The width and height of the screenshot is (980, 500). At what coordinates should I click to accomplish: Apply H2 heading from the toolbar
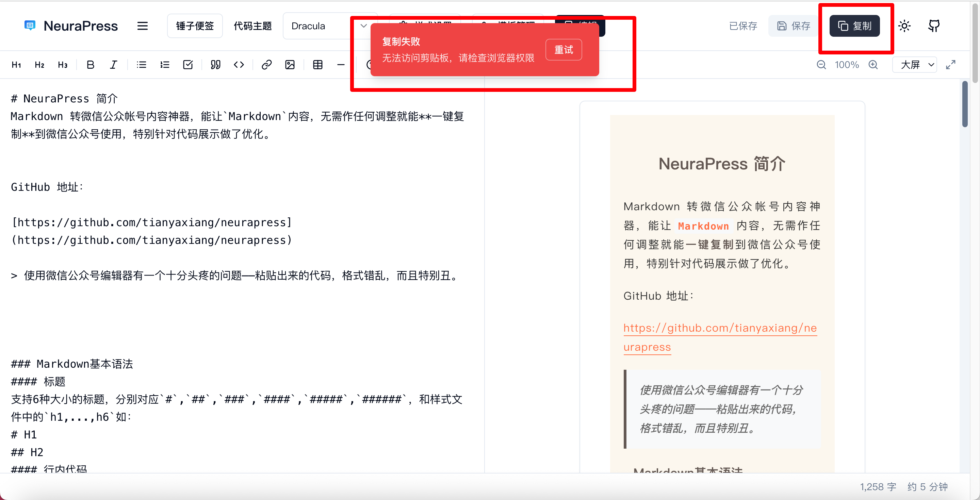[39, 65]
